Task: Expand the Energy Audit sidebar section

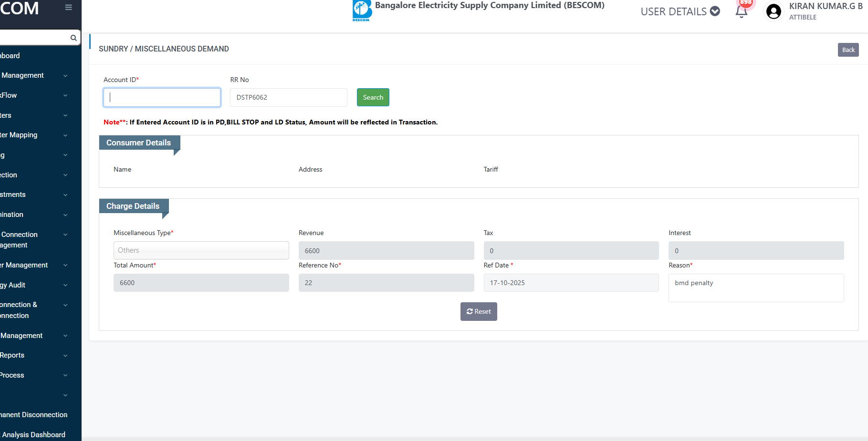Action: coord(33,285)
